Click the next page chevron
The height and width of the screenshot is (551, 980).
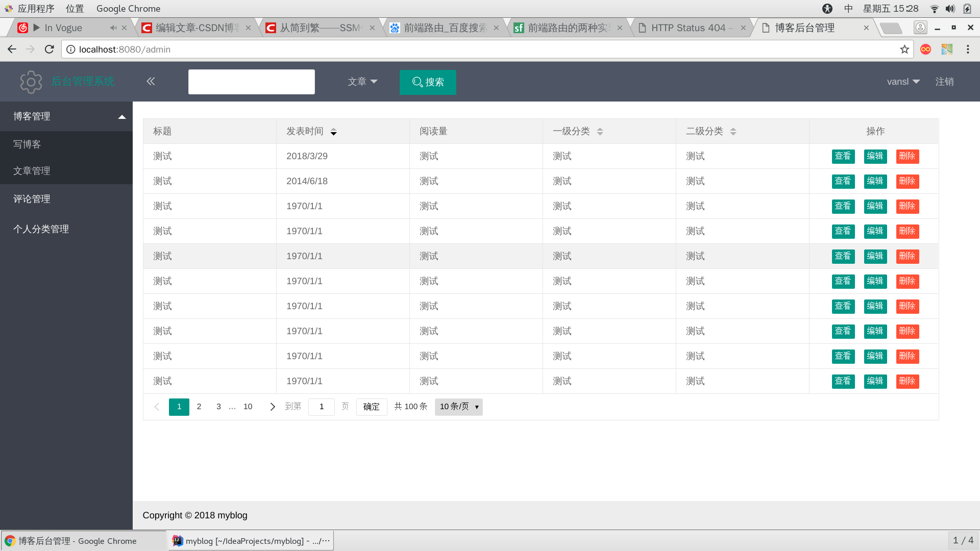[x=273, y=407]
